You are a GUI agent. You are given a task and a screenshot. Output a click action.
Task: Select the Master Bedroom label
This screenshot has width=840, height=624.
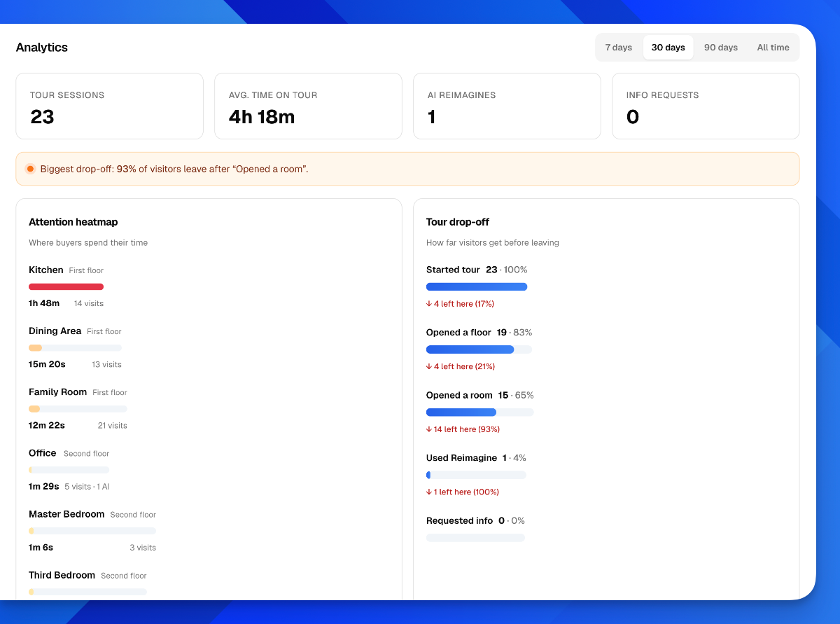pyautogui.click(x=66, y=514)
